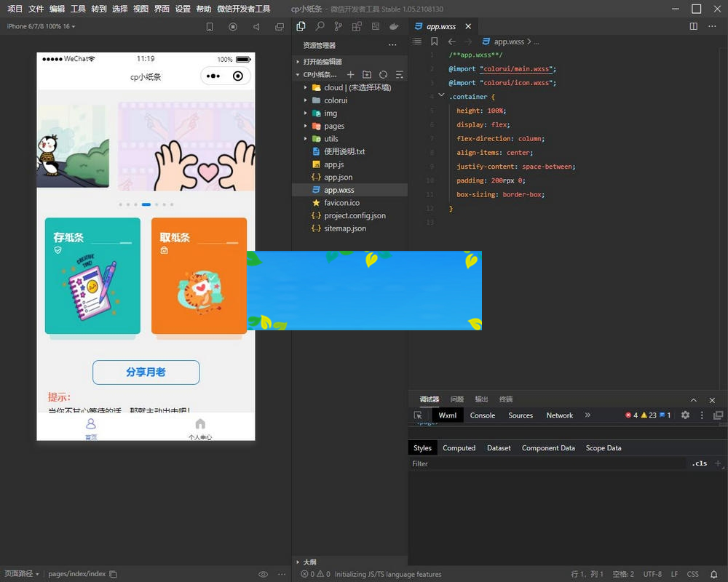Expand the colorui folder

(x=336, y=100)
